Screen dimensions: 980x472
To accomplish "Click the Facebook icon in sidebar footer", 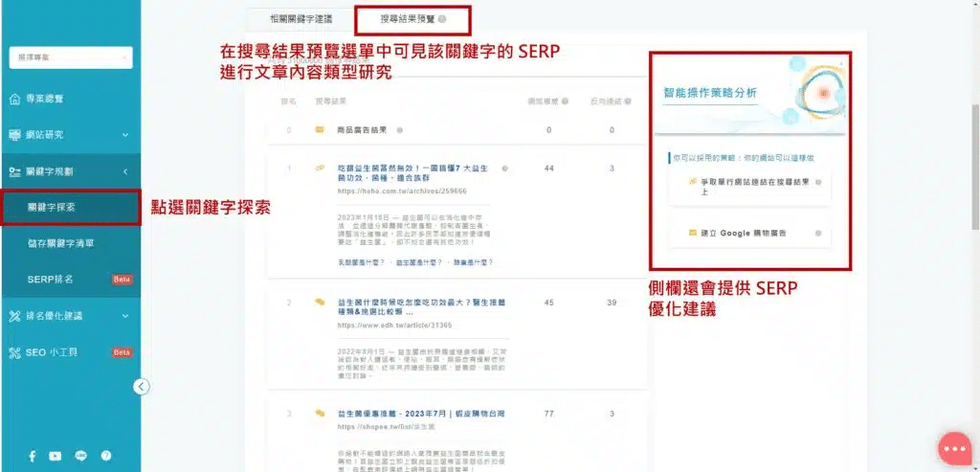I will [x=32, y=457].
